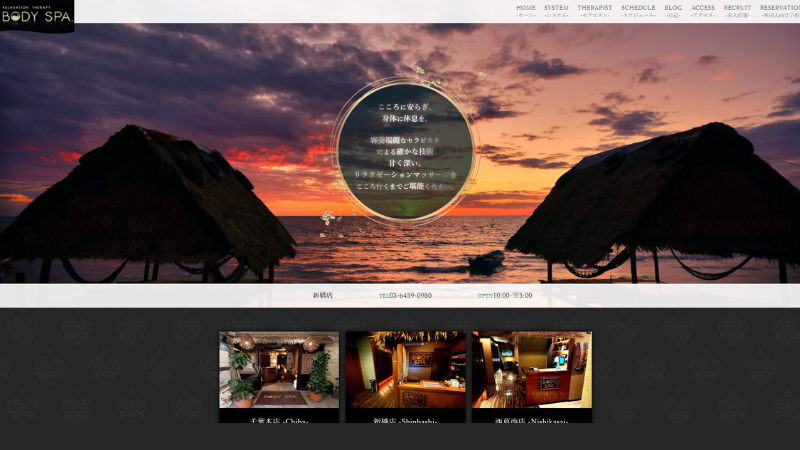Go to the THERAPIST page

point(594,11)
